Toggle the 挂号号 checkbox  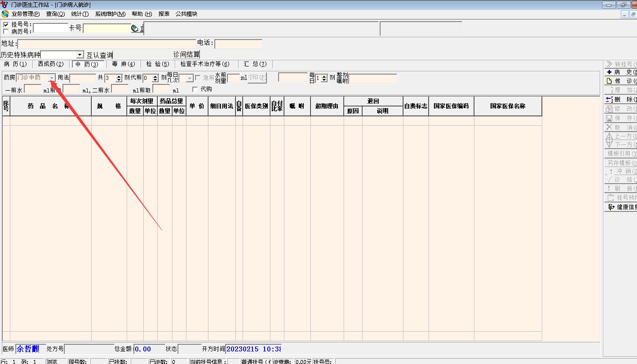(6, 24)
